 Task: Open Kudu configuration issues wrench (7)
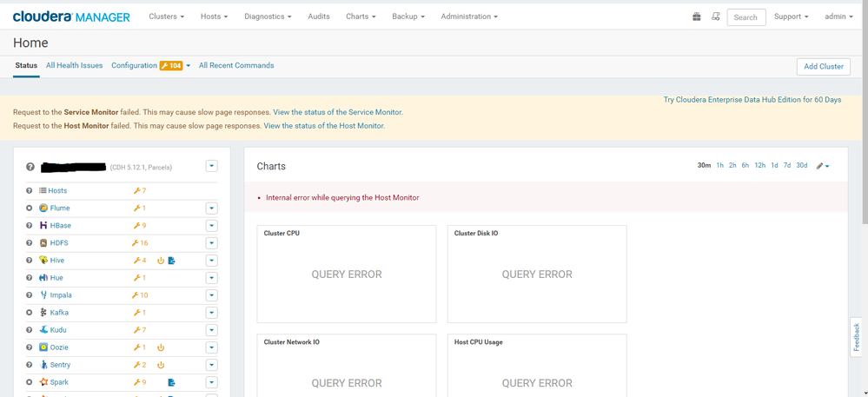[140, 330]
